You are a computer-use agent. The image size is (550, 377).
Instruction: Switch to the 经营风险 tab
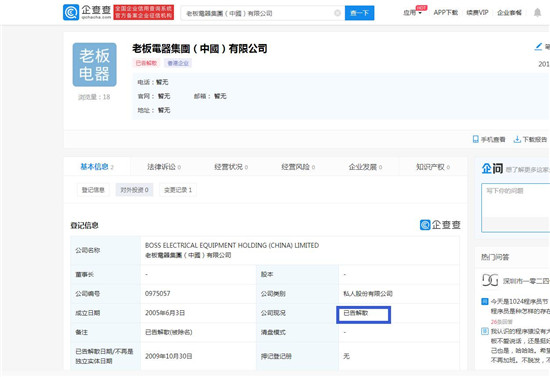coord(298,167)
